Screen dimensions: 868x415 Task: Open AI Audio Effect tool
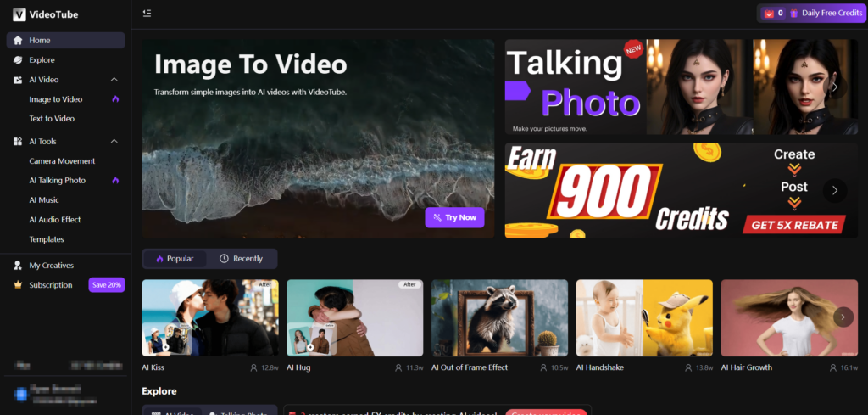[55, 220]
